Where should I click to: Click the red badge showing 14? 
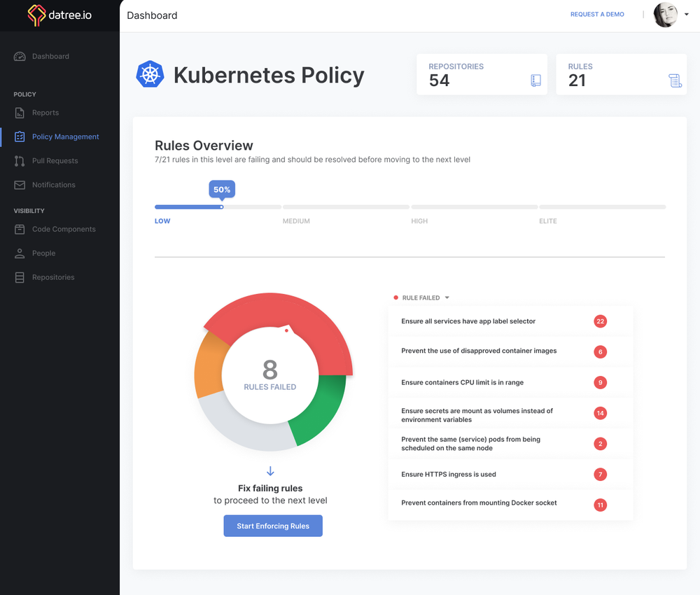tap(600, 413)
